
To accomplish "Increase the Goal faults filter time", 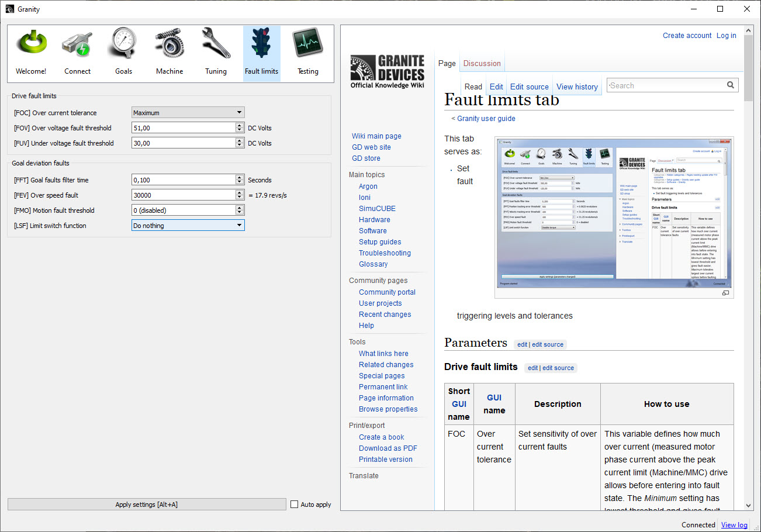I will (x=240, y=177).
